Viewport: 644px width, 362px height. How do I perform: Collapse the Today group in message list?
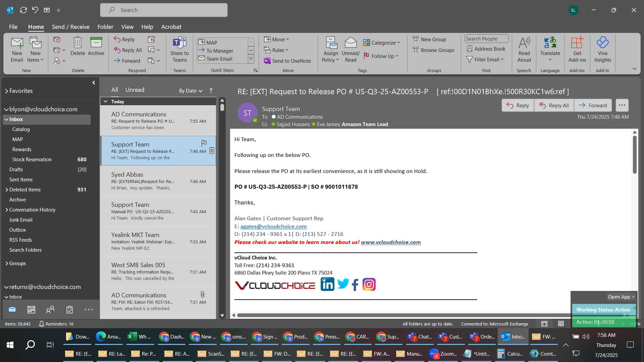coord(106,102)
